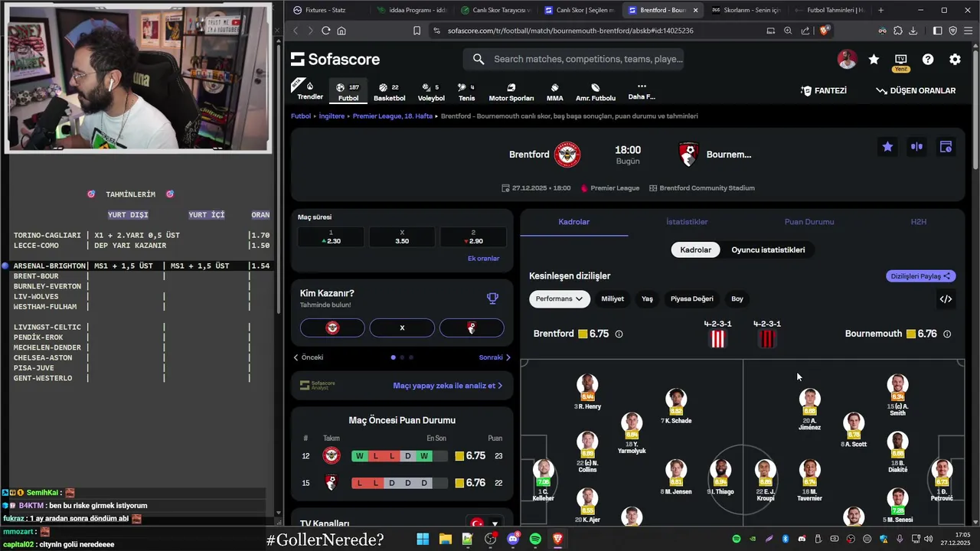Open DÜŞEN ORANLAR section

pos(916,90)
